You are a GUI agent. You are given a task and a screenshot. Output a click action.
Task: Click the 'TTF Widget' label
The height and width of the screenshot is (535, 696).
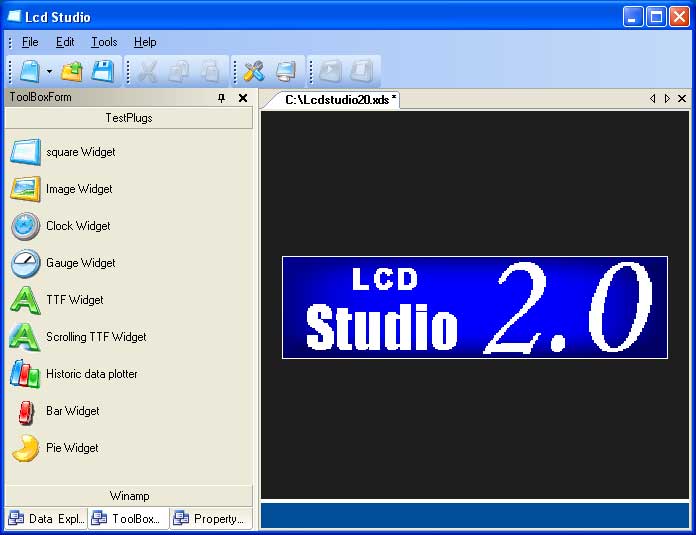[75, 300]
